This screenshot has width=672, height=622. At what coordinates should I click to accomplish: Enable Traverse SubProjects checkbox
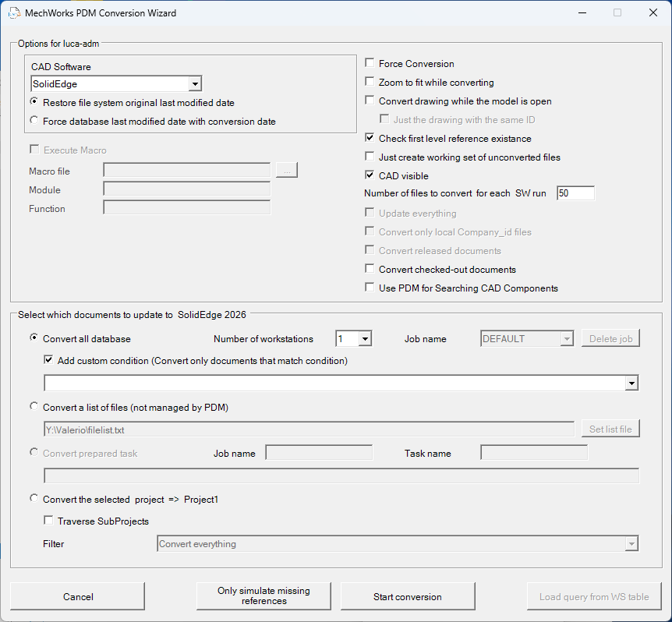pos(48,521)
